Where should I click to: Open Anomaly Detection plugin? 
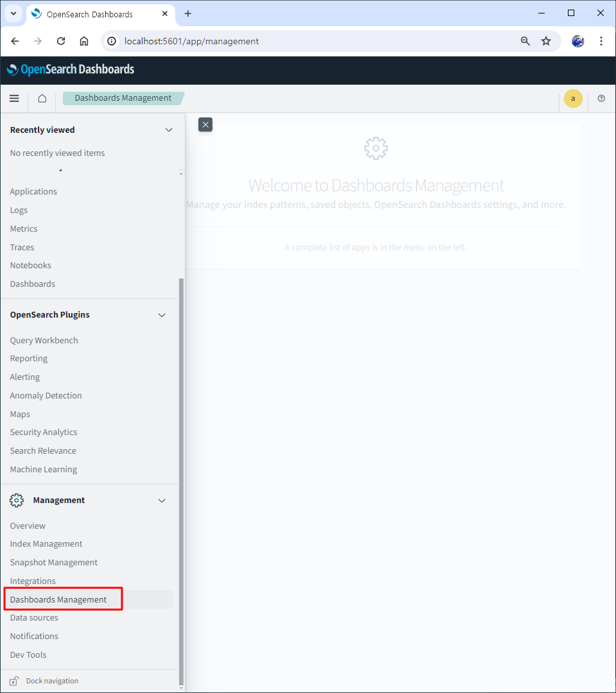46,395
